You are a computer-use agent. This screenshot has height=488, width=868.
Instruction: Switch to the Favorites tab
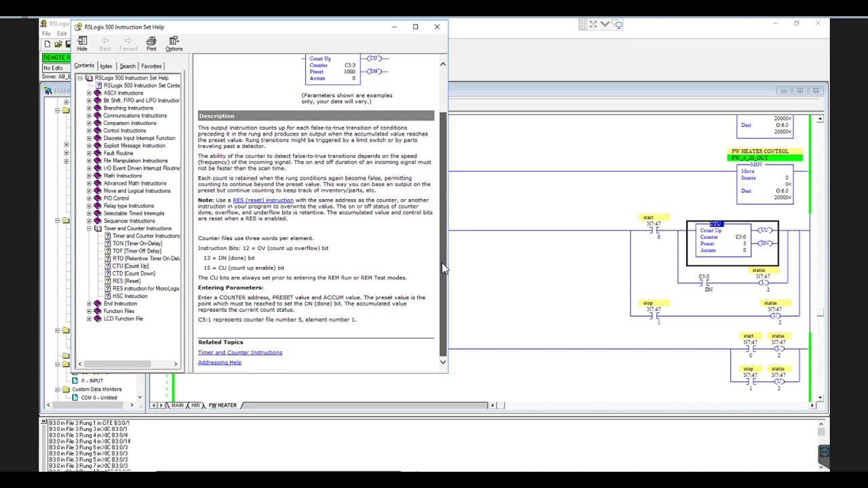pyautogui.click(x=151, y=66)
